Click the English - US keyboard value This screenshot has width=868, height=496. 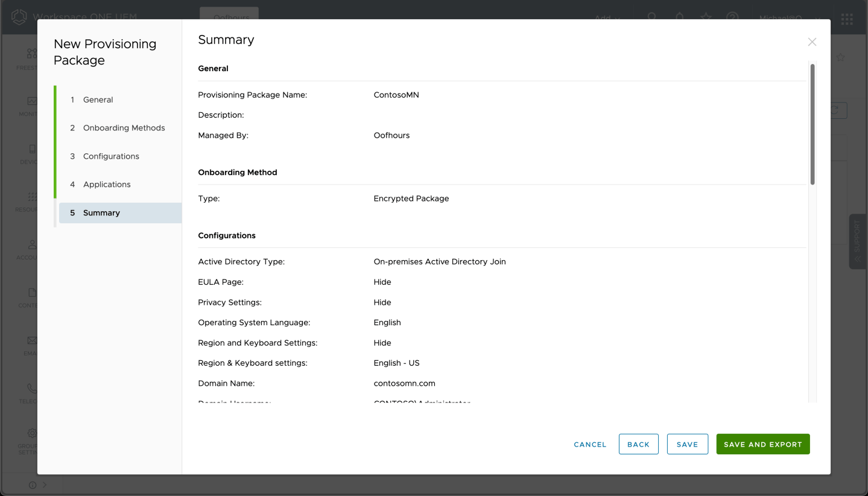(396, 363)
